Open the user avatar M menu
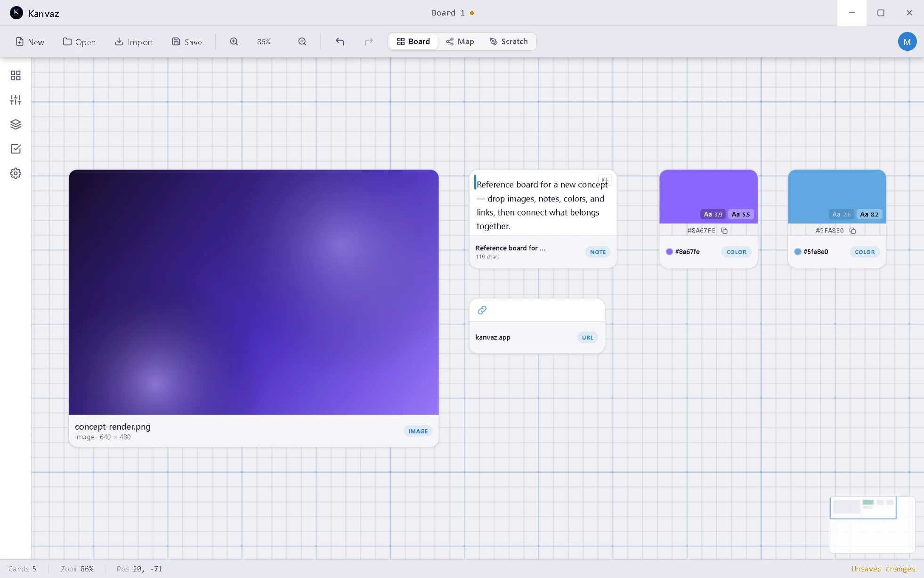 pos(907,42)
